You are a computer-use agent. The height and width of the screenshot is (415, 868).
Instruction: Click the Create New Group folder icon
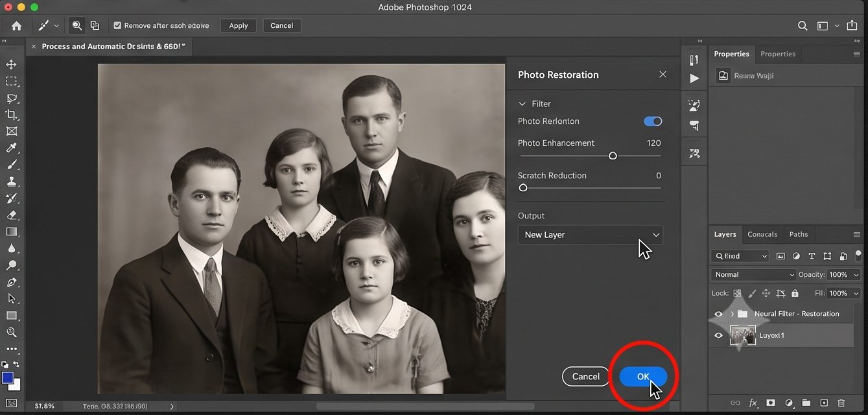click(806, 403)
